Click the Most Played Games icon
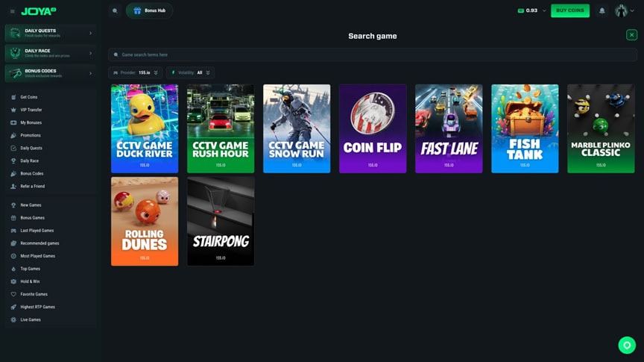Viewport: 644px width, 362px height. [x=13, y=256]
